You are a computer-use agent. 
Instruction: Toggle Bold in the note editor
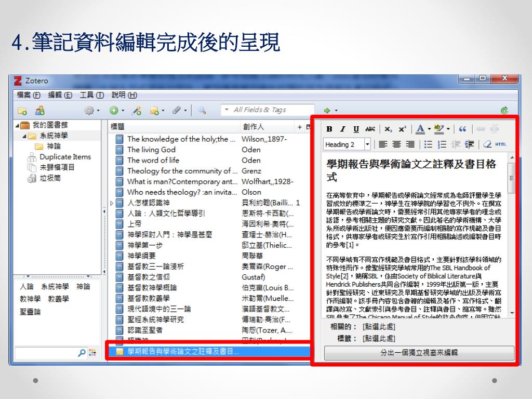329,129
